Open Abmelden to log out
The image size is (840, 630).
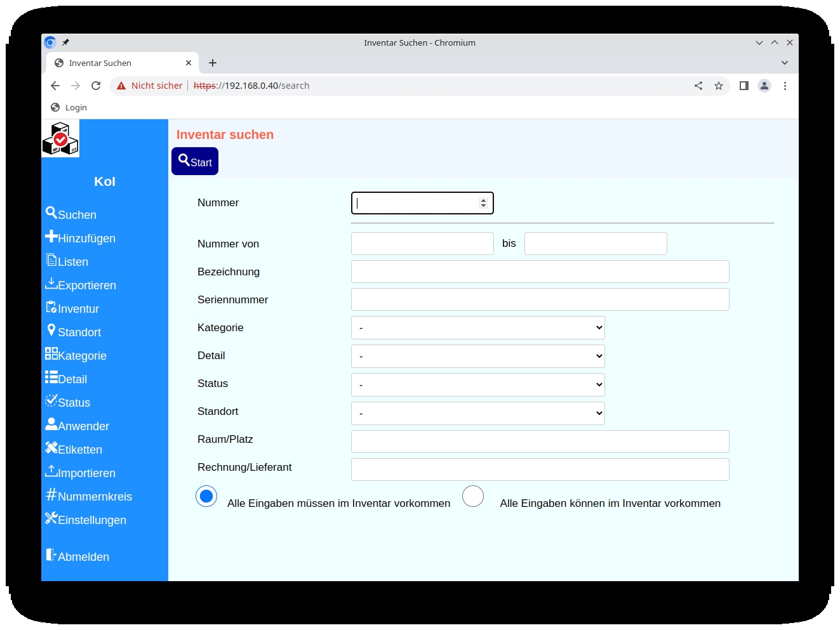[77, 556]
